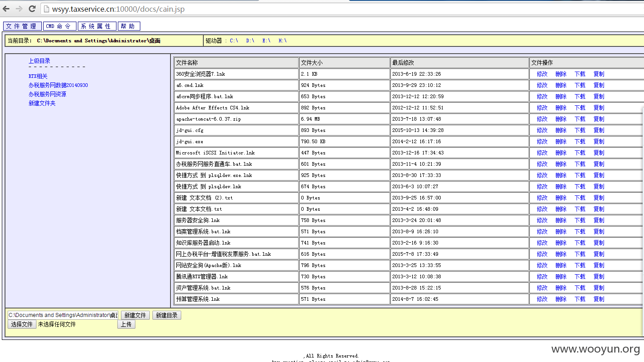The width and height of the screenshot is (644, 362).
Task: Reload the page with the refresh icon
Action: click(x=32, y=9)
